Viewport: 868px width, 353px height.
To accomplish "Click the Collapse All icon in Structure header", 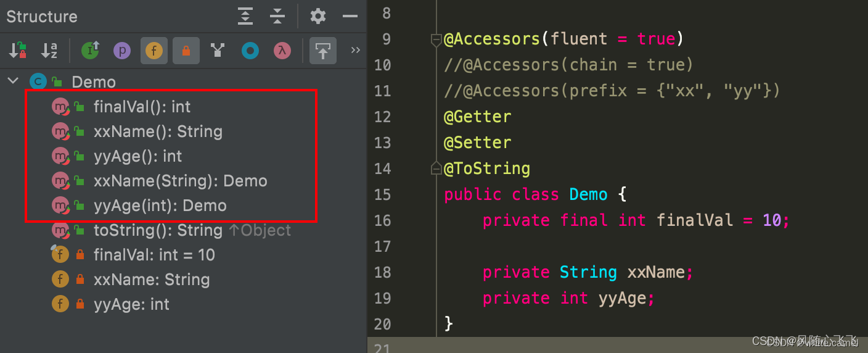I will point(277,16).
